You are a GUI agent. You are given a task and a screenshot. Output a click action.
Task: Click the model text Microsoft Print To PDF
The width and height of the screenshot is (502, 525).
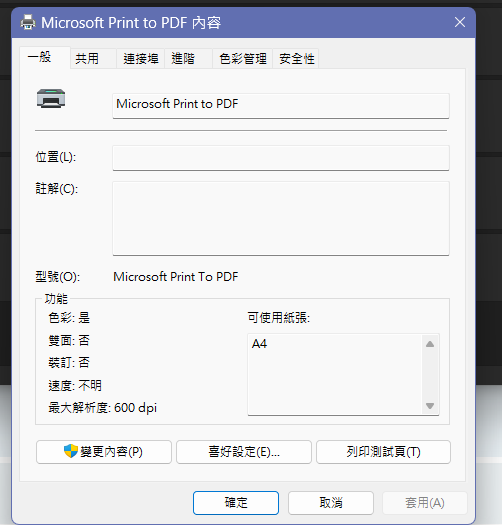(x=176, y=277)
